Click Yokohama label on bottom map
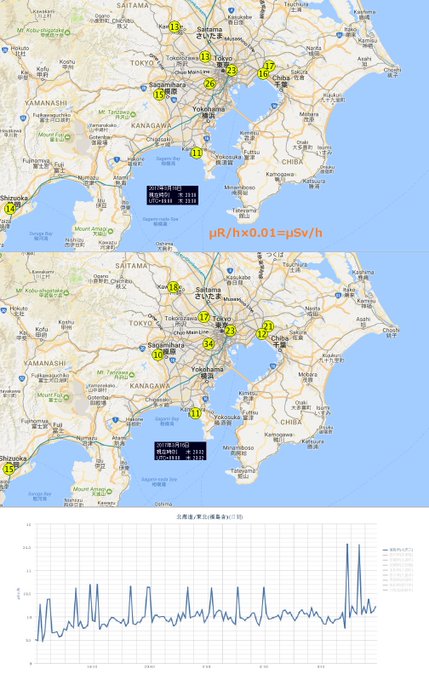The image size is (429, 680). click(207, 372)
